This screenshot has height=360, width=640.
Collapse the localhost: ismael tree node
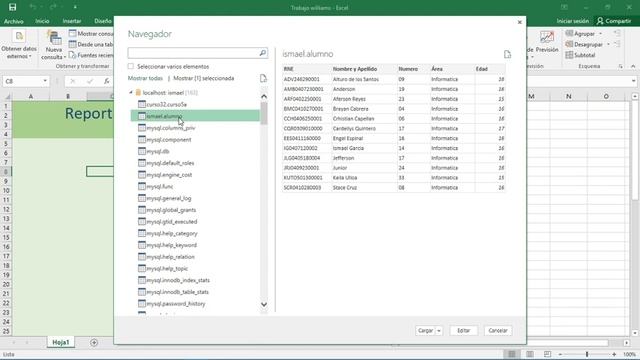click(x=131, y=93)
